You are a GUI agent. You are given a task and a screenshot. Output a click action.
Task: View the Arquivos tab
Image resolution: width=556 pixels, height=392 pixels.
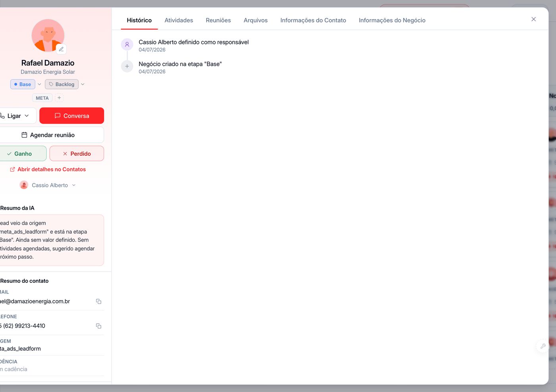[255, 20]
